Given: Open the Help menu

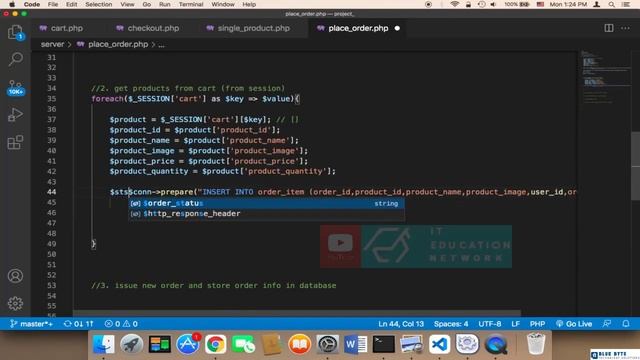Looking at the screenshot, I should pos(249,4).
